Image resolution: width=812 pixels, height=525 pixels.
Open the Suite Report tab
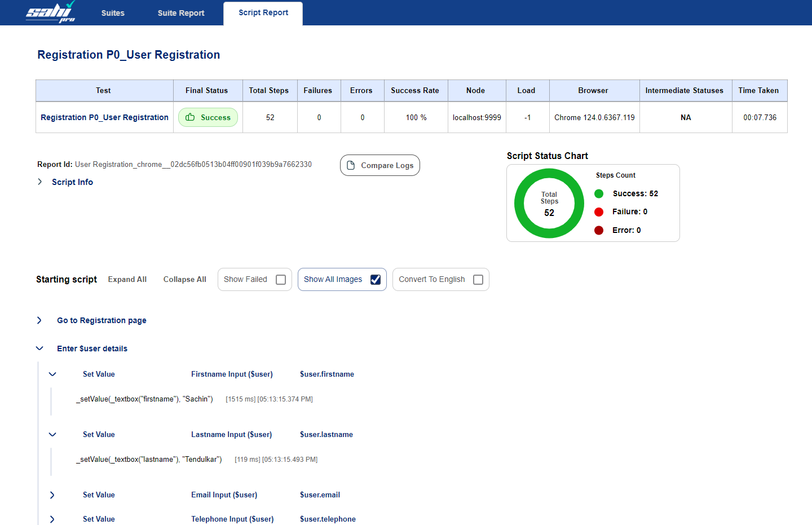click(x=181, y=13)
